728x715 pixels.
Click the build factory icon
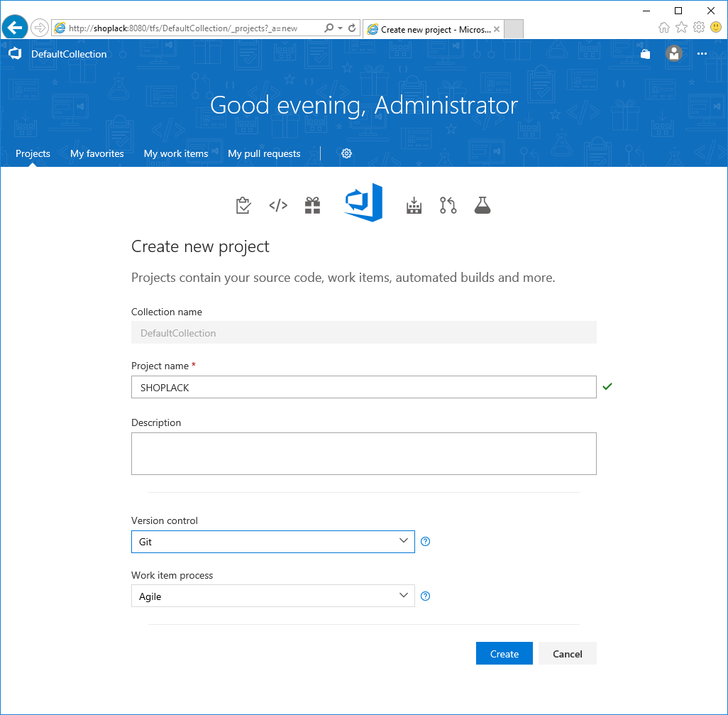pos(414,205)
